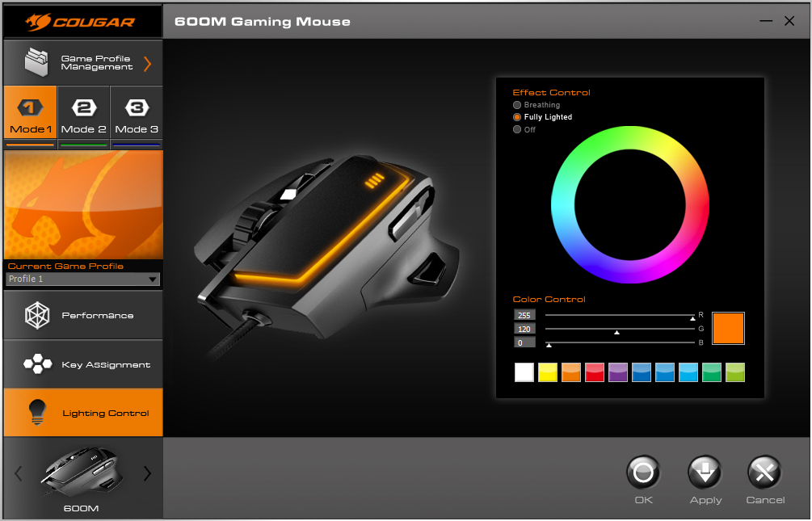The height and width of the screenshot is (521, 812).
Task: Click the G green channel slider handle
Action: 617,332
